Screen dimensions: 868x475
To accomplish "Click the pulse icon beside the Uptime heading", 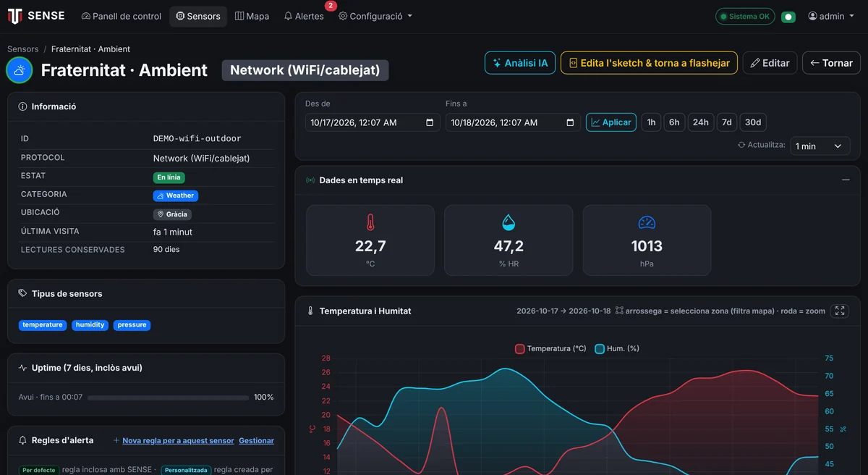I will (x=23, y=368).
